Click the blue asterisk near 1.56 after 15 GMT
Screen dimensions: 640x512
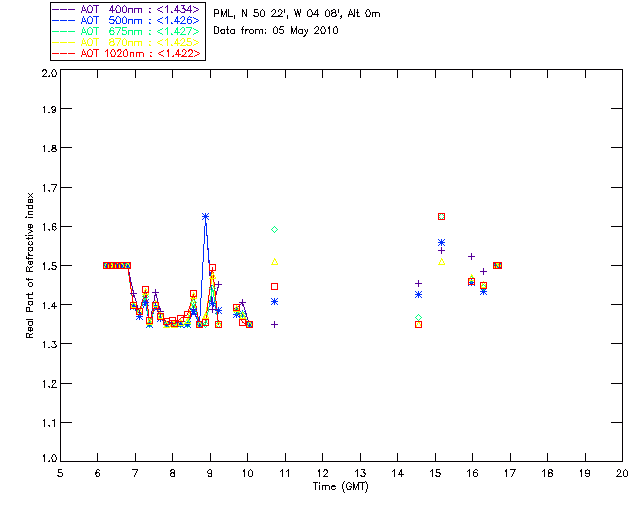tap(441, 243)
